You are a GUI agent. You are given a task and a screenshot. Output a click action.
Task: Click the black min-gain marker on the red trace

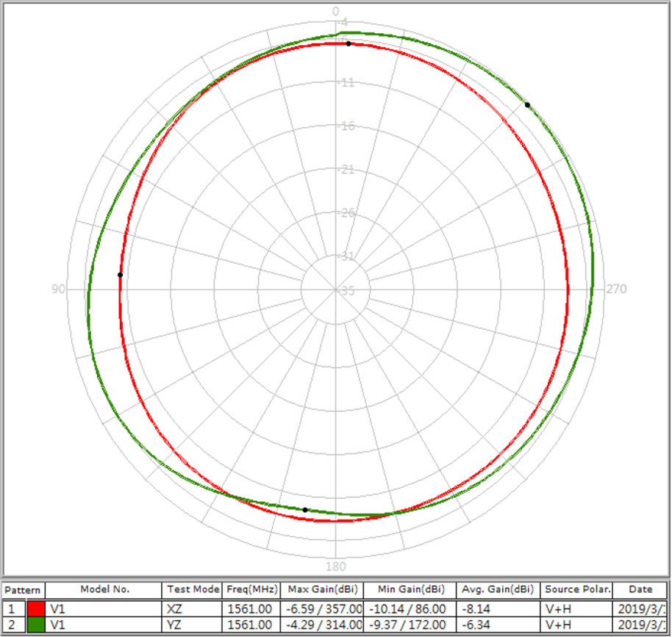121,275
